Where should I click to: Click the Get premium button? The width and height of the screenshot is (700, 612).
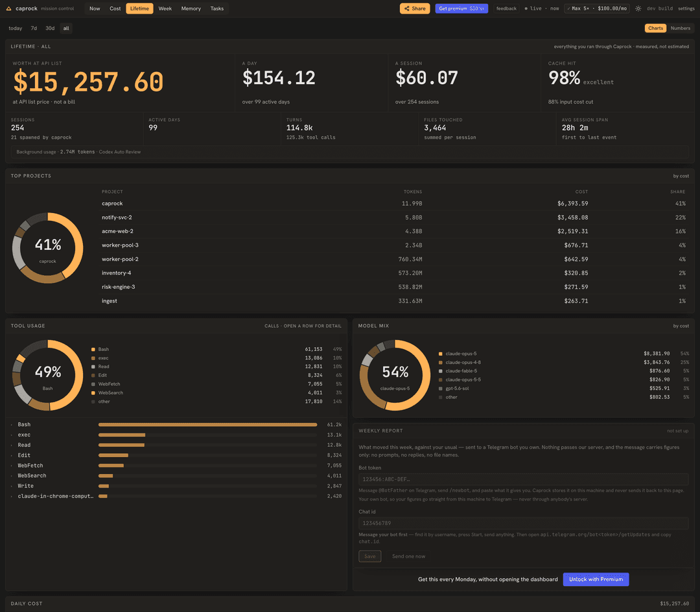(461, 8)
